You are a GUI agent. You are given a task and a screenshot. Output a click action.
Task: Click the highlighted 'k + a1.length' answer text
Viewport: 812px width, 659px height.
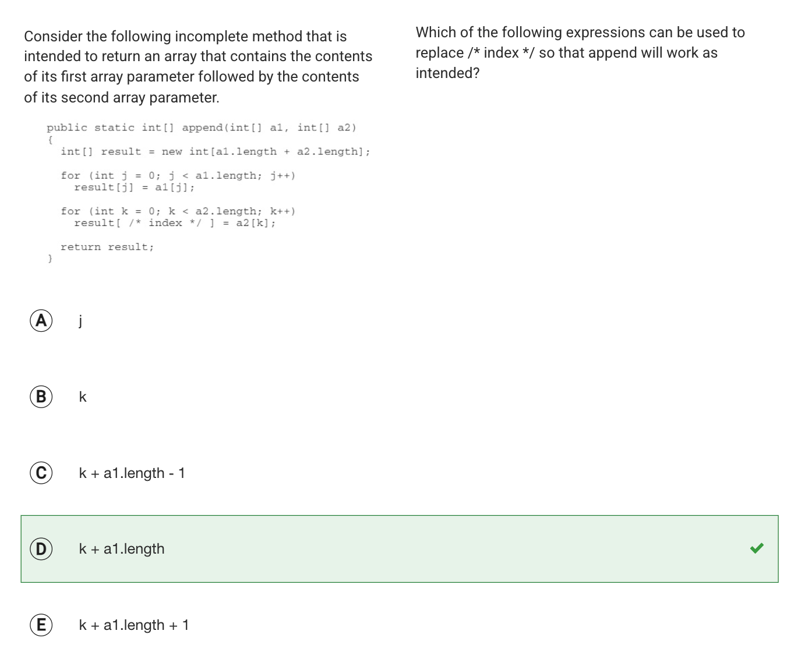(x=122, y=549)
